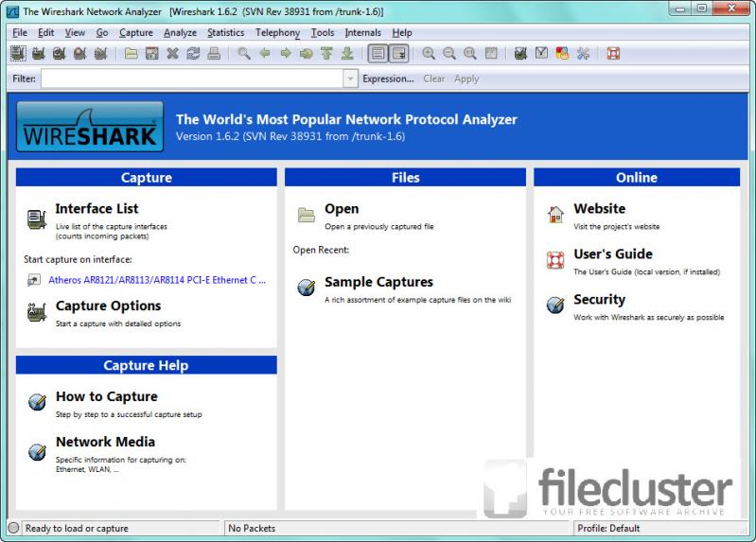Restart the running capture toolbar icon

(x=100, y=53)
